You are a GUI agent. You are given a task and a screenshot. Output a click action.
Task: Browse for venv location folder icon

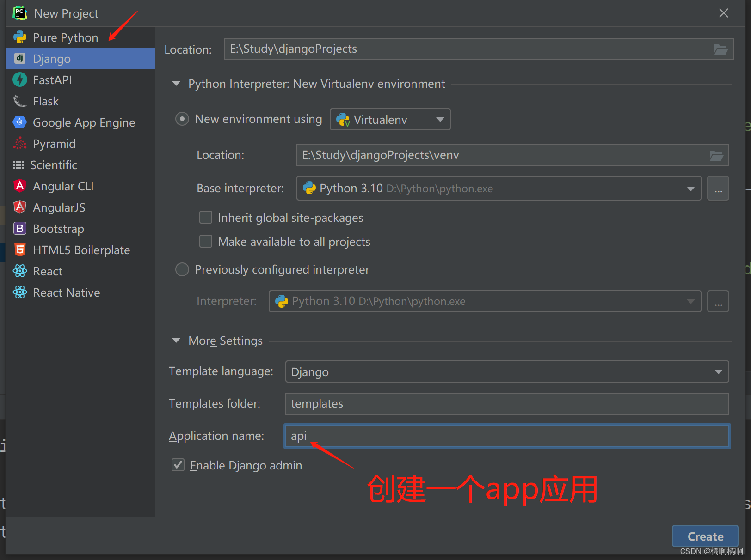tap(716, 155)
